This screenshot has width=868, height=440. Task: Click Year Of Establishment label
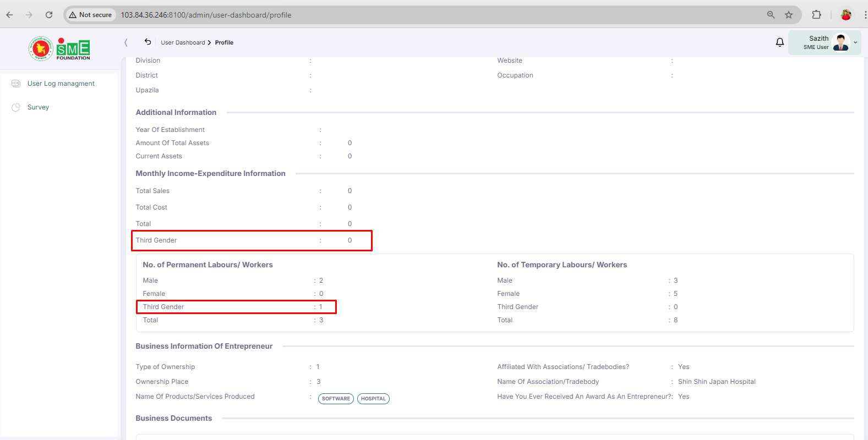tap(170, 130)
